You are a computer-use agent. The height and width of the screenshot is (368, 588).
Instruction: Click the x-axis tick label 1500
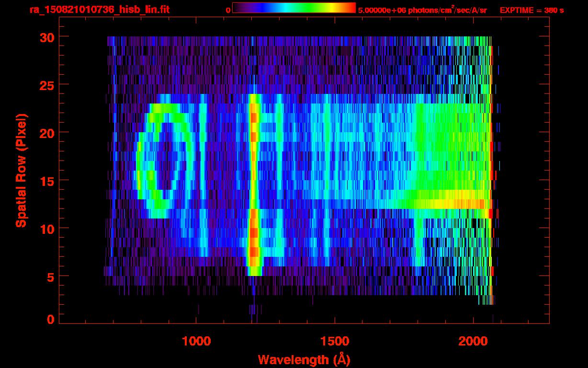pos(335,341)
